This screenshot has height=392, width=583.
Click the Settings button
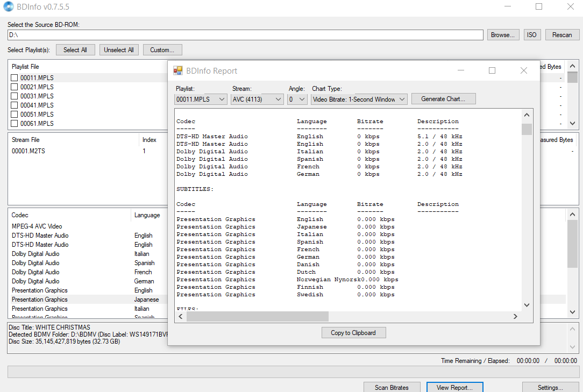551,387
